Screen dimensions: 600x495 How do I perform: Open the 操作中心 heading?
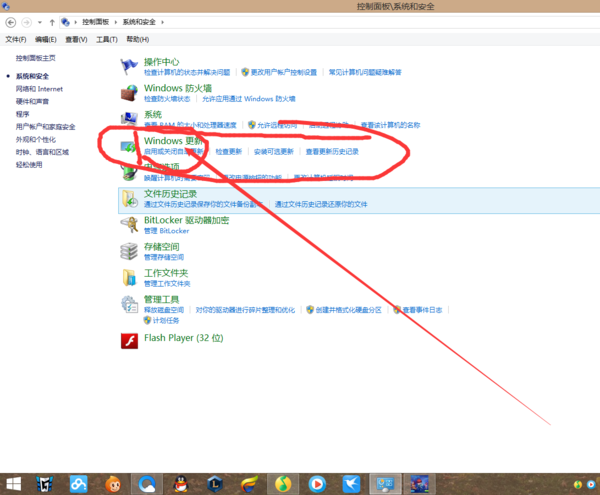click(161, 62)
